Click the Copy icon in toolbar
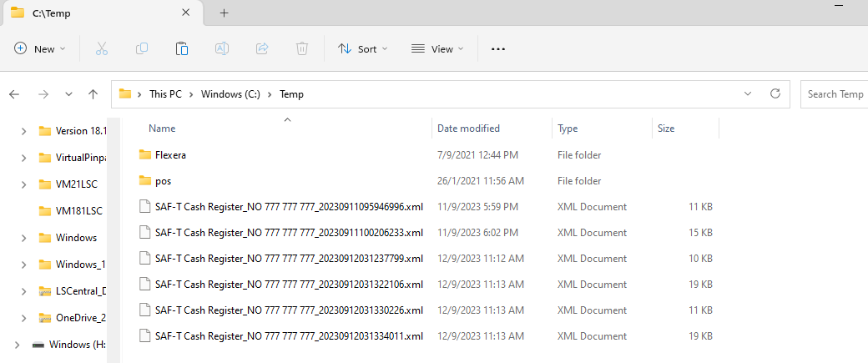Screen dimensions: 868x363 [x=142, y=49]
